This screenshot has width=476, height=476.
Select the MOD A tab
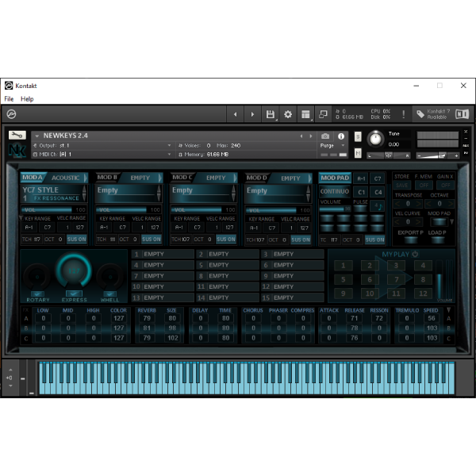(x=33, y=178)
